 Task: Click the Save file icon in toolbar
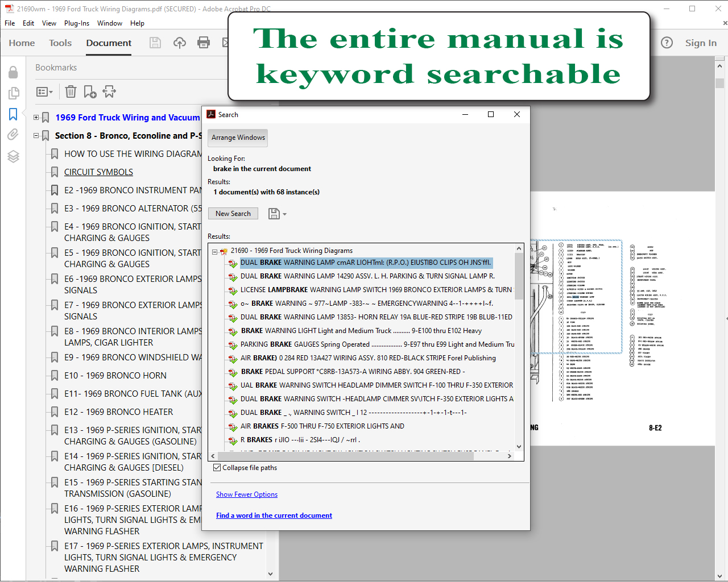[155, 43]
